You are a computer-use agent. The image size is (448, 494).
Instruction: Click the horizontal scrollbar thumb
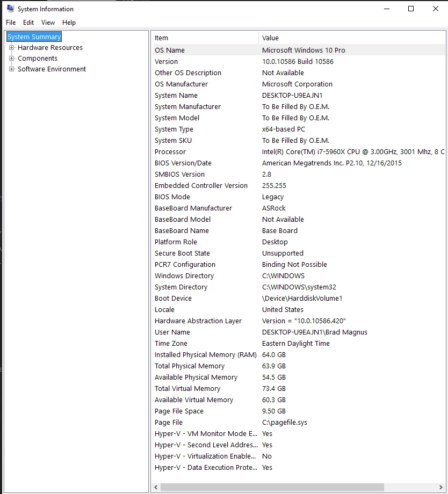click(272, 487)
